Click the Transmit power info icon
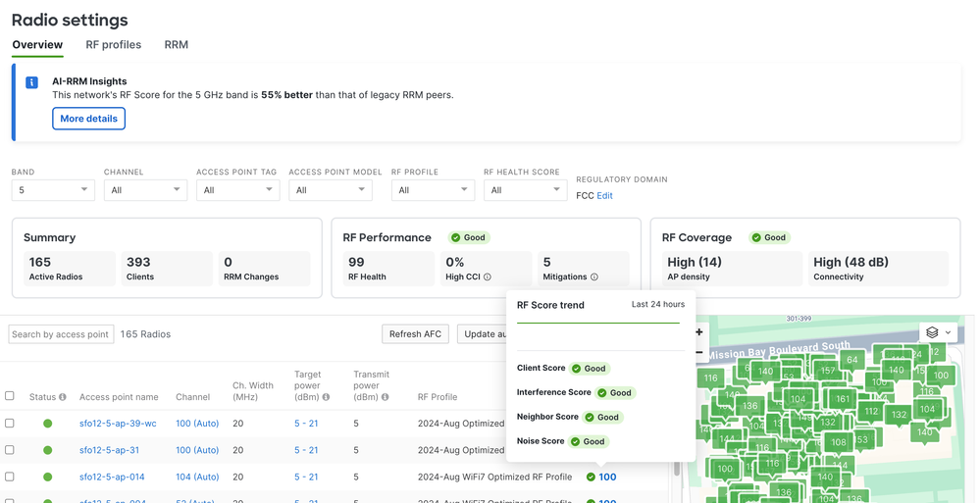 click(x=385, y=397)
